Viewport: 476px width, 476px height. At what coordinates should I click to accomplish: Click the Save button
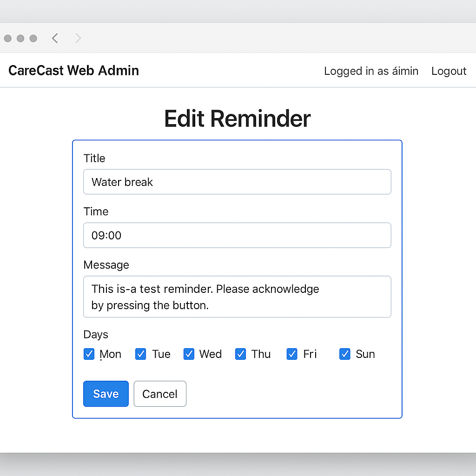click(x=106, y=394)
